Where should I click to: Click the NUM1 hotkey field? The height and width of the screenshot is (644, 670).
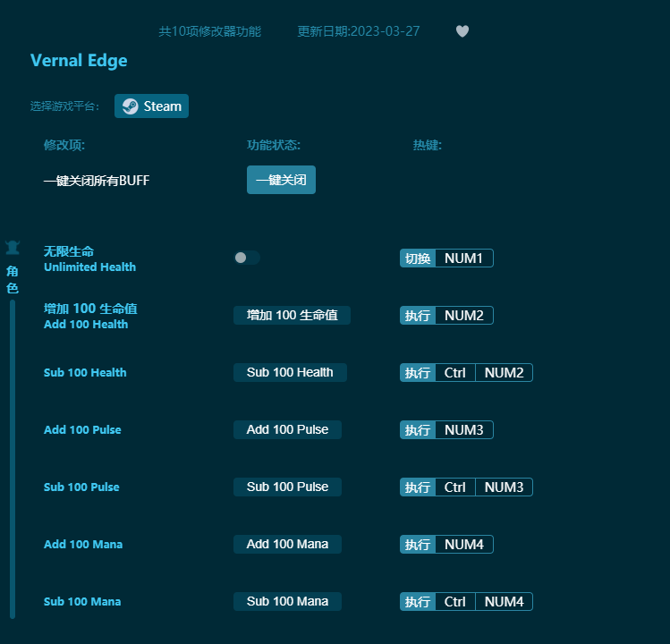464,258
